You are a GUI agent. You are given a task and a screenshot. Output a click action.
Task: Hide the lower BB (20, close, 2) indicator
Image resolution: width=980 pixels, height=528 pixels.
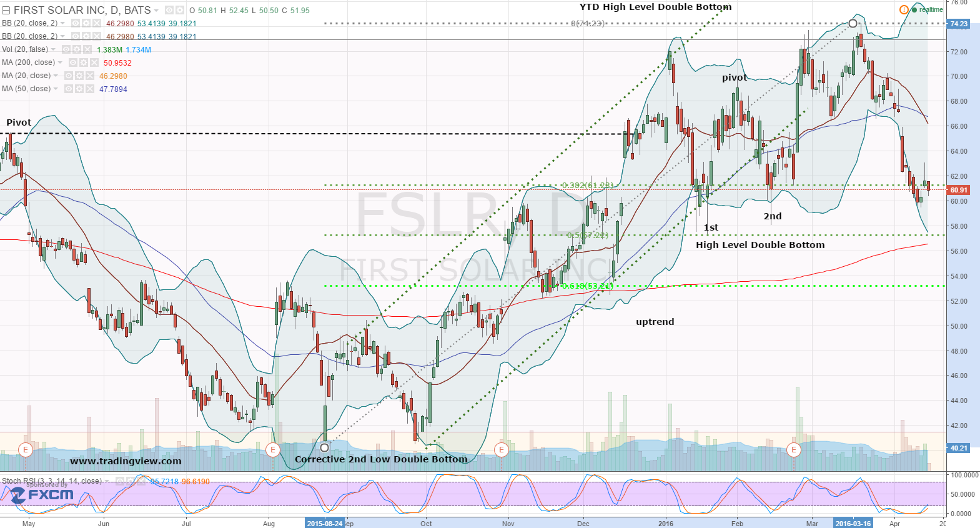click(x=75, y=37)
